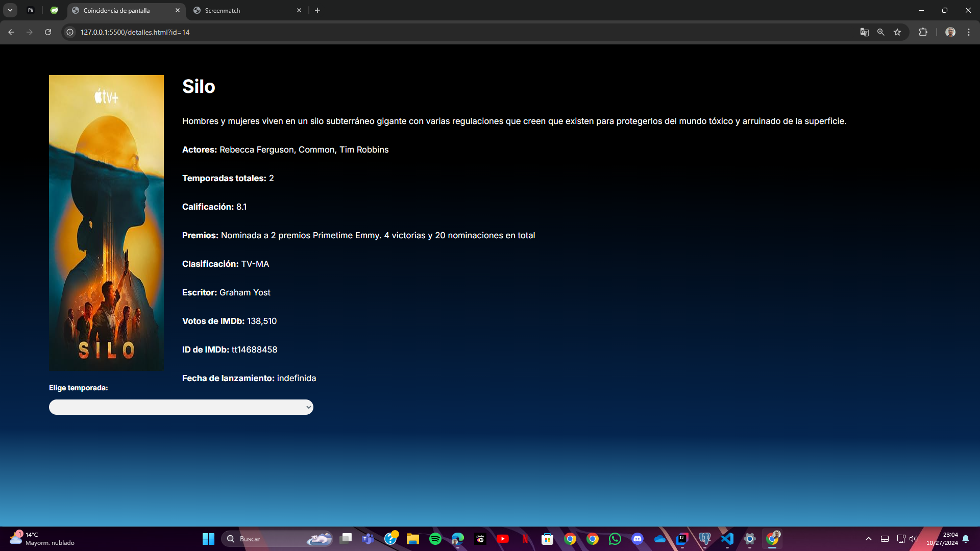
Task: Open Visual Studio Code from the taskbar
Action: [x=727, y=539]
